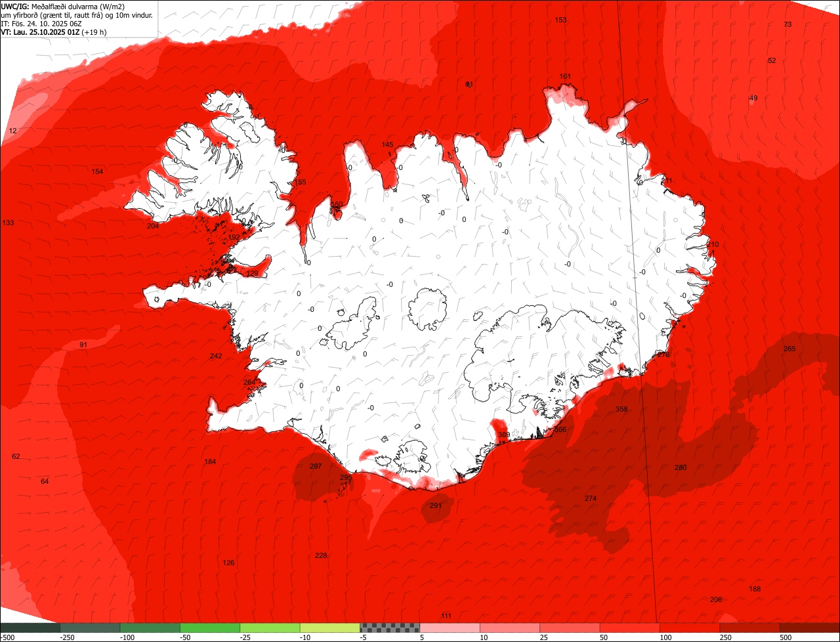The height and width of the screenshot is (642, 840).
Task: Click the map value 64
Action: coord(45,481)
